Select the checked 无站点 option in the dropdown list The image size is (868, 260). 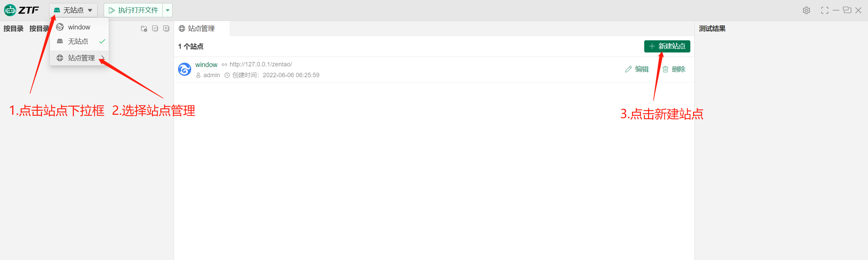tap(78, 41)
